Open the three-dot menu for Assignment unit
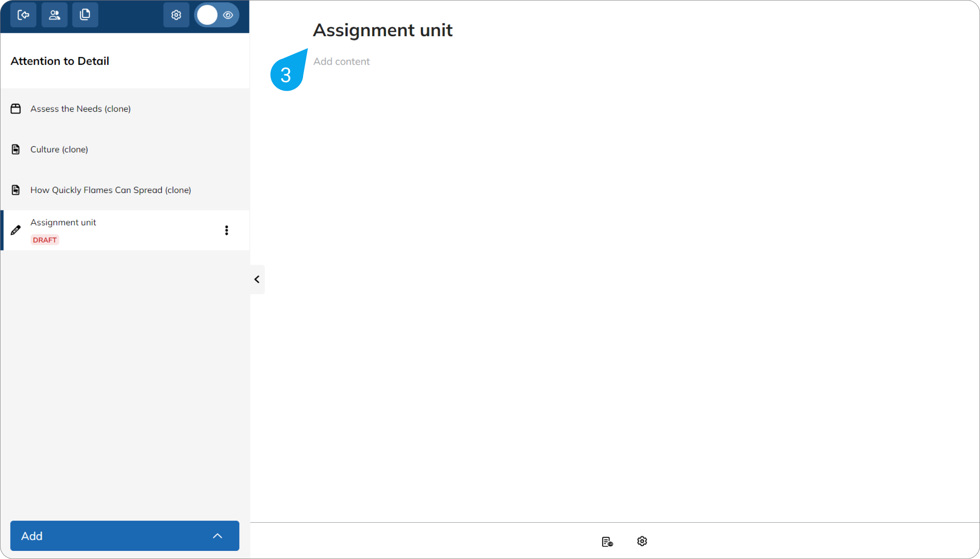Screen dimensions: 980x559 click(x=226, y=230)
